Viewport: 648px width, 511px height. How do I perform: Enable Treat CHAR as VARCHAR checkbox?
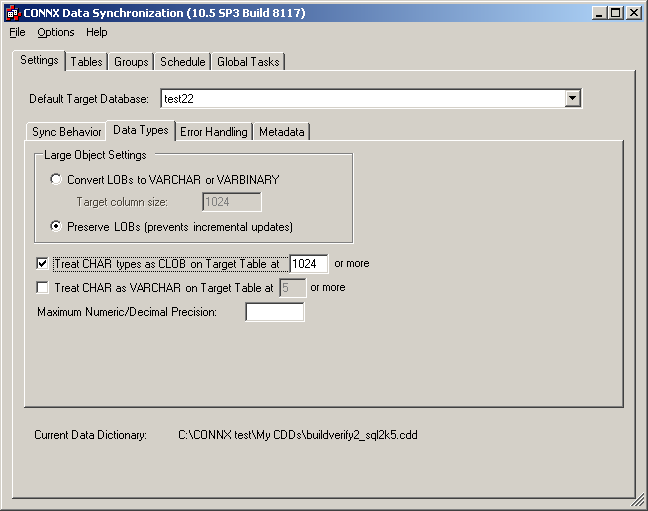tap(42, 288)
